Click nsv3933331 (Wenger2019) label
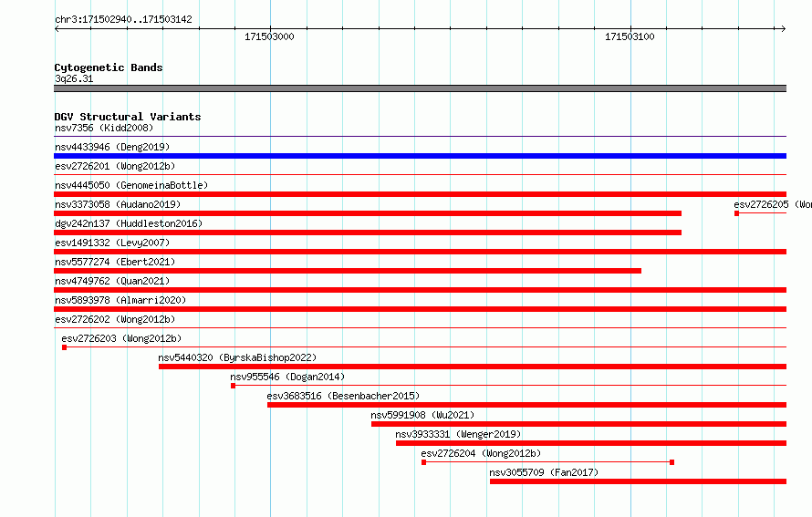Viewport: 812px width, 517px height. [x=458, y=434]
